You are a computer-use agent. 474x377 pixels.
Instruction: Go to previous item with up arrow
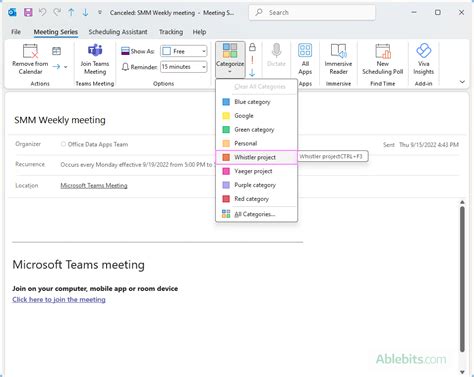click(x=71, y=13)
